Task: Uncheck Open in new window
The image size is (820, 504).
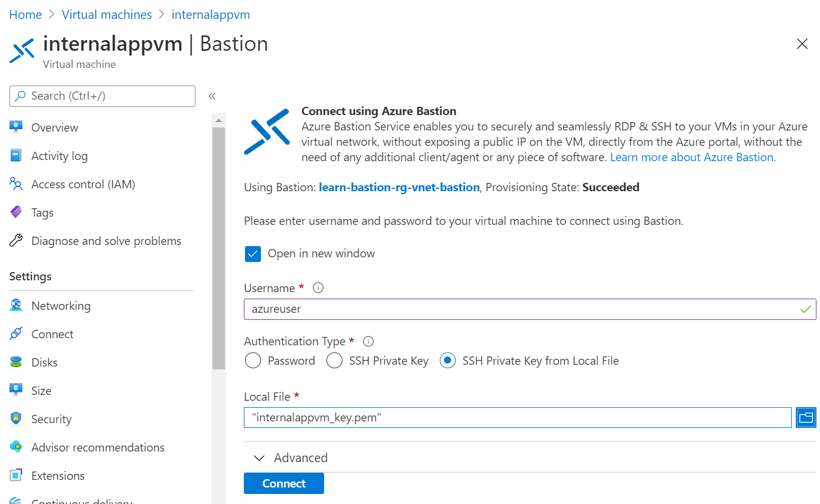Action: (253, 254)
